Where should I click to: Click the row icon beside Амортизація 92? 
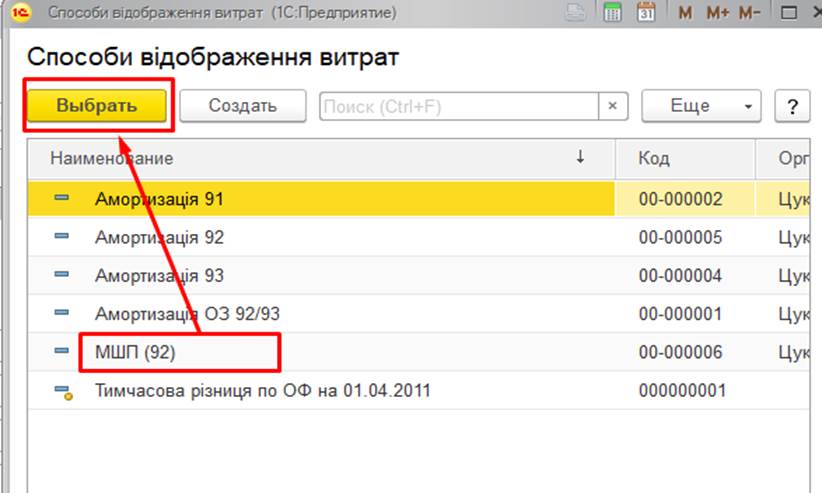point(61,237)
